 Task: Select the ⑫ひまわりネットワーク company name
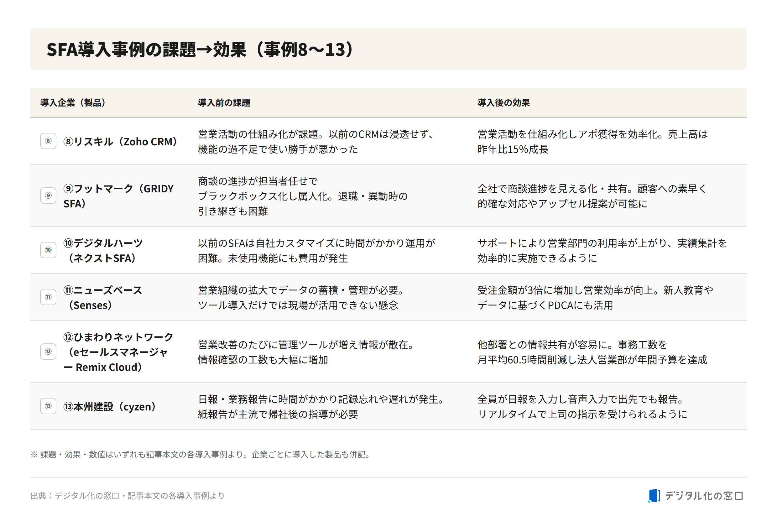[x=118, y=352]
